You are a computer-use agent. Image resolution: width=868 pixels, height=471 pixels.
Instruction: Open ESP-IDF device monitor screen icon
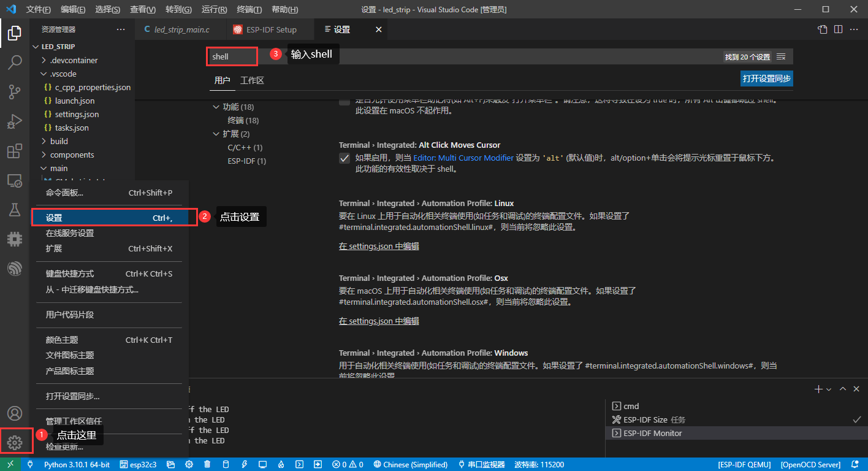[262, 464]
